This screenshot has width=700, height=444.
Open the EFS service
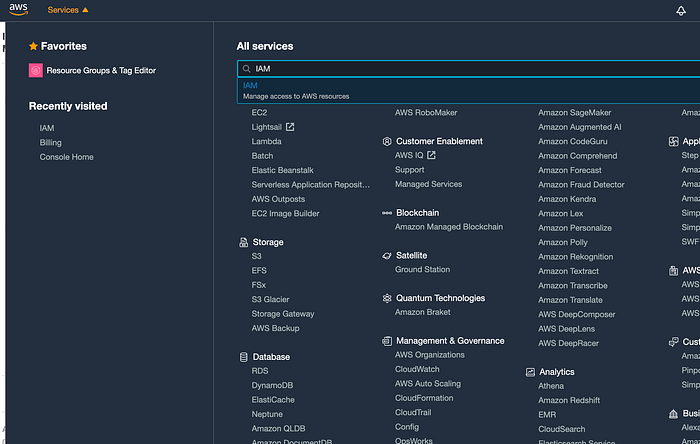[x=259, y=271]
